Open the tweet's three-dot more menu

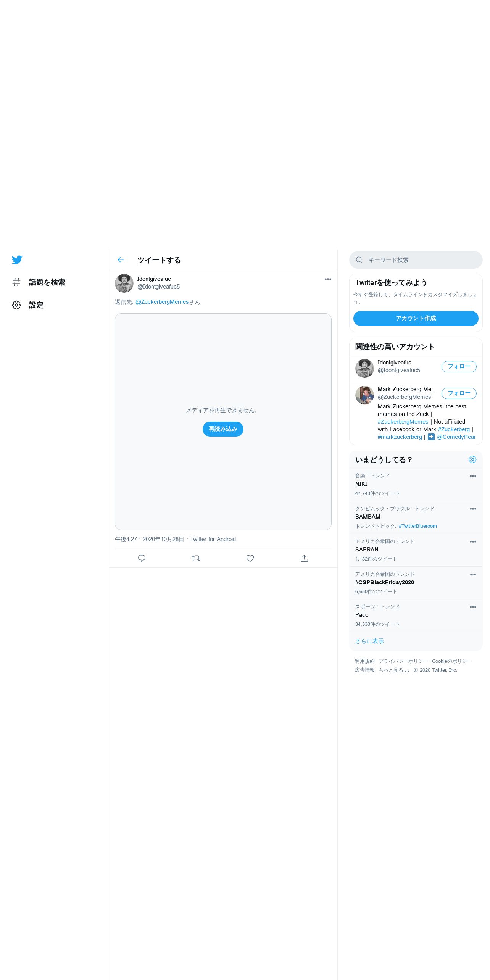tap(328, 279)
